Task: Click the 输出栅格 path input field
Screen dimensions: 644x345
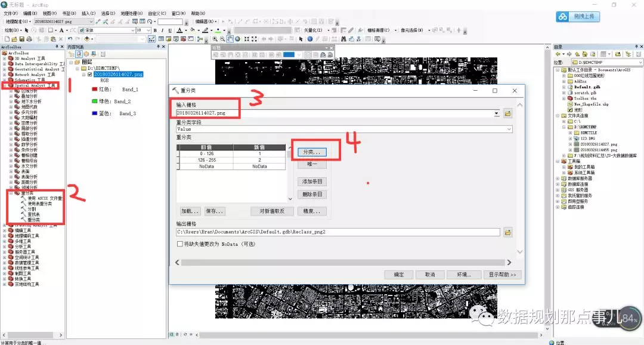Action: [338, 232]
